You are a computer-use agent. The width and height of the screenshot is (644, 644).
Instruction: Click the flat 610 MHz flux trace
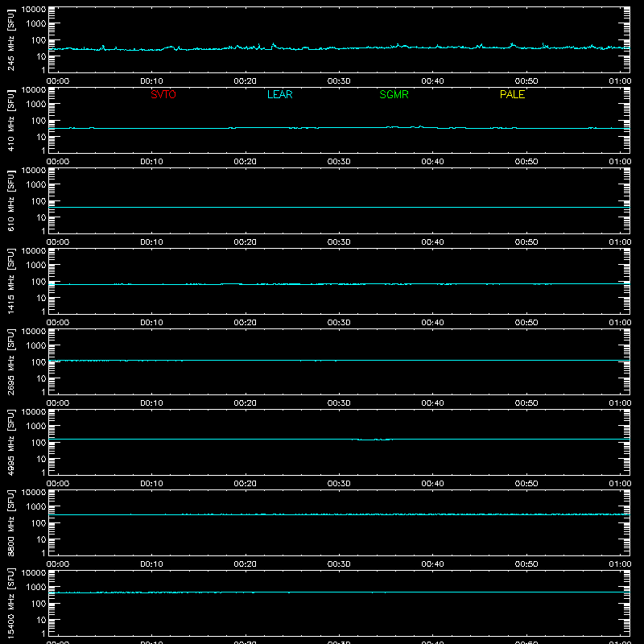click(339, 208)
